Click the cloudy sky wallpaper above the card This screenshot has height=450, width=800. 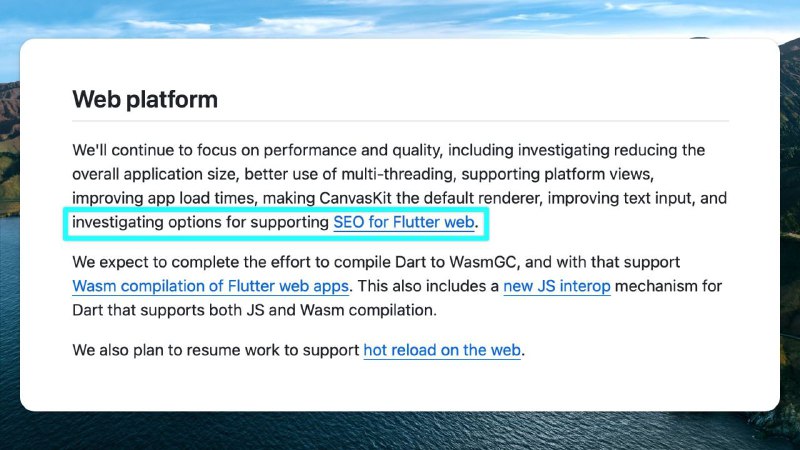(x=400, y=18)
